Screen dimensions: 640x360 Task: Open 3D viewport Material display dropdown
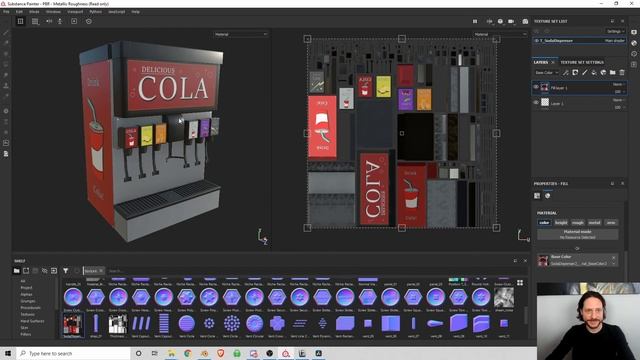coord(240,34)
